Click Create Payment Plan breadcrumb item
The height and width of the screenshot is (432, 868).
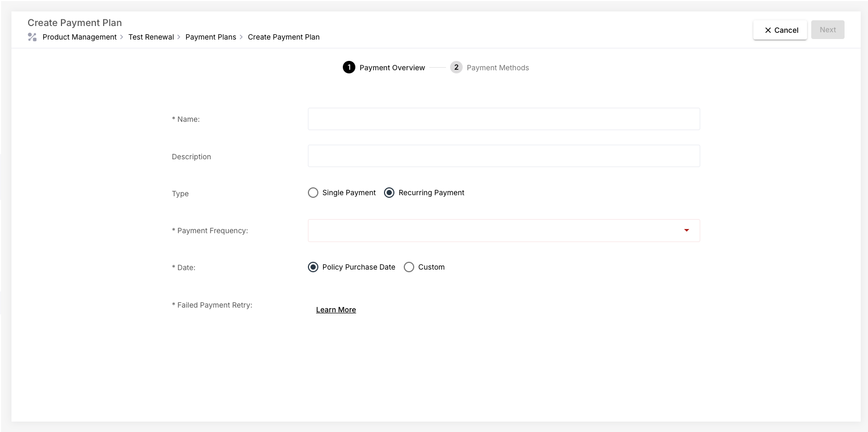coord(283,37)
